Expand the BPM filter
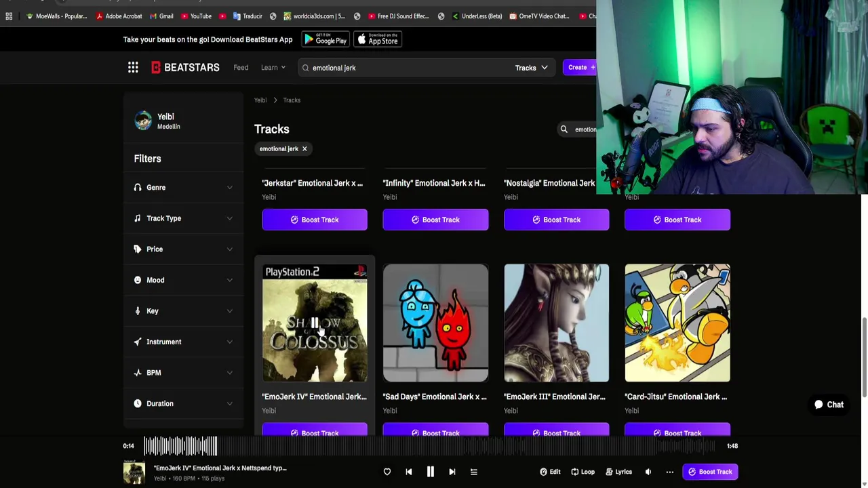The image size is (868, 488). (x=183, y=373)
